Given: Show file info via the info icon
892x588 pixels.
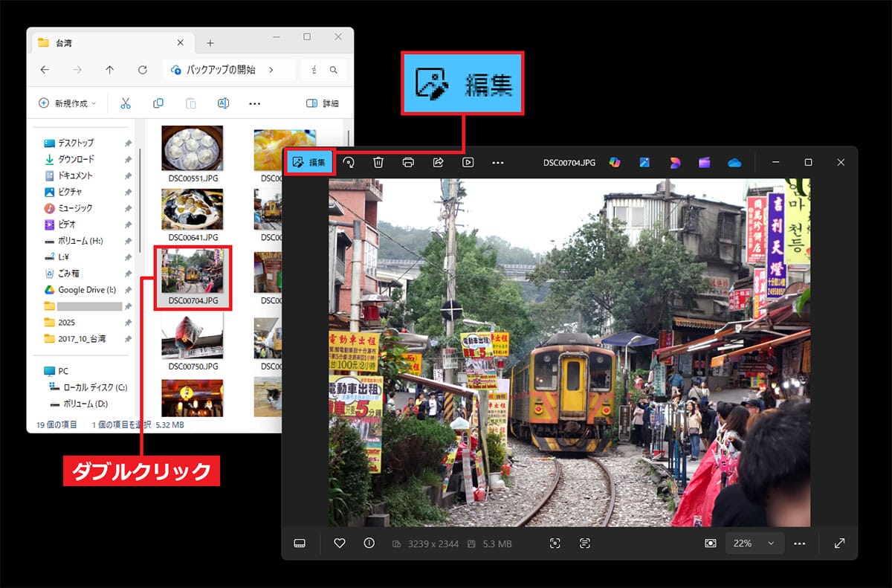Looking at the screenshot, I should point(369,543).
